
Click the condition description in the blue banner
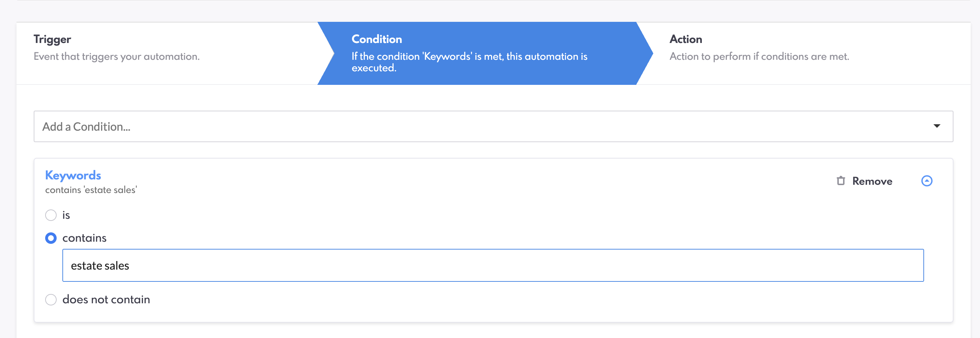tap(469, 62)
